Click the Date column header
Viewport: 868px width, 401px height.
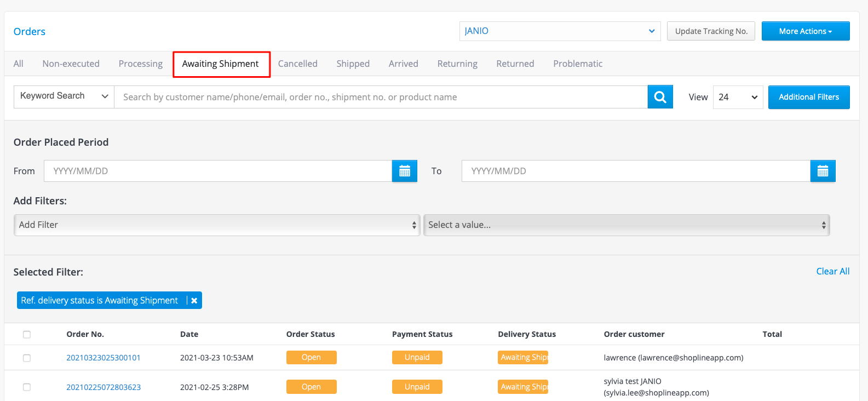click(x=189, y=334)
